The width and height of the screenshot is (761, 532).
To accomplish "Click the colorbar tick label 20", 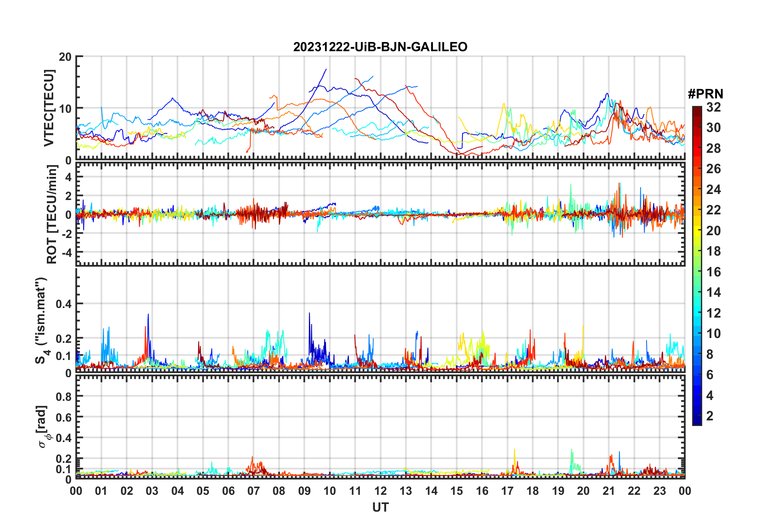I will tap(713, 231).
